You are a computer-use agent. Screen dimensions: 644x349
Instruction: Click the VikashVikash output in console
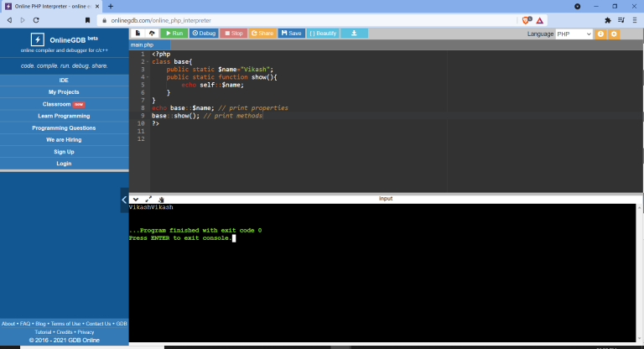tap(151, 207)
